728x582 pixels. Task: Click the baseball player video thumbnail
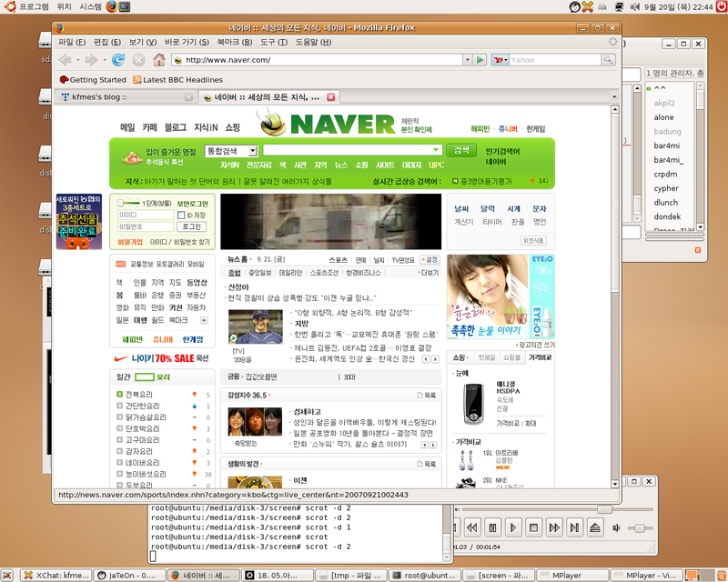[256, 326]
